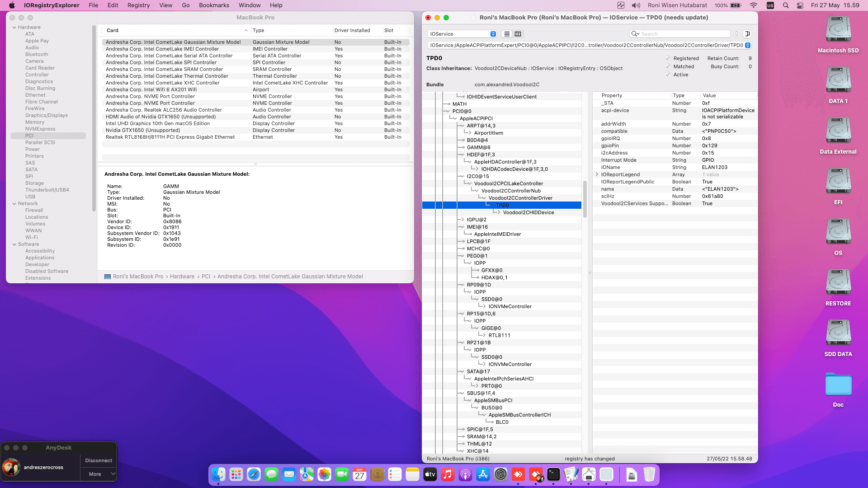Open Messages from the dock

click(272, 474)
